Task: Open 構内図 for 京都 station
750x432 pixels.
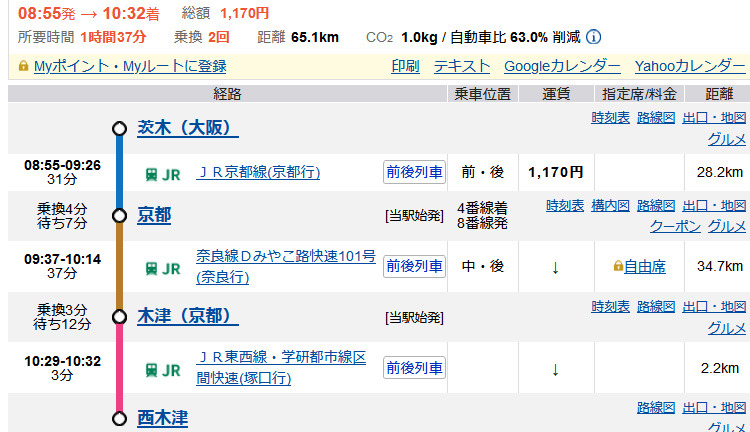Action: 610,206
